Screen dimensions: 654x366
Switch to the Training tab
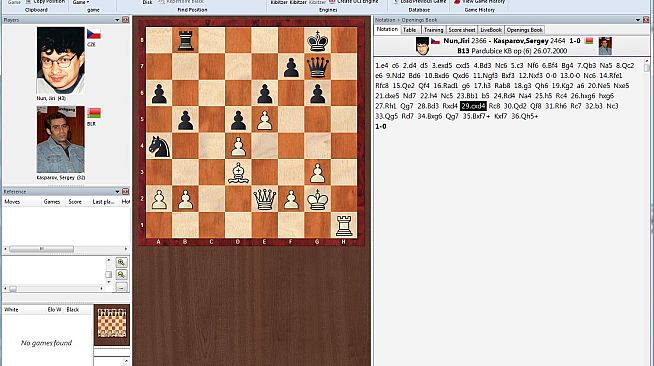433,30
